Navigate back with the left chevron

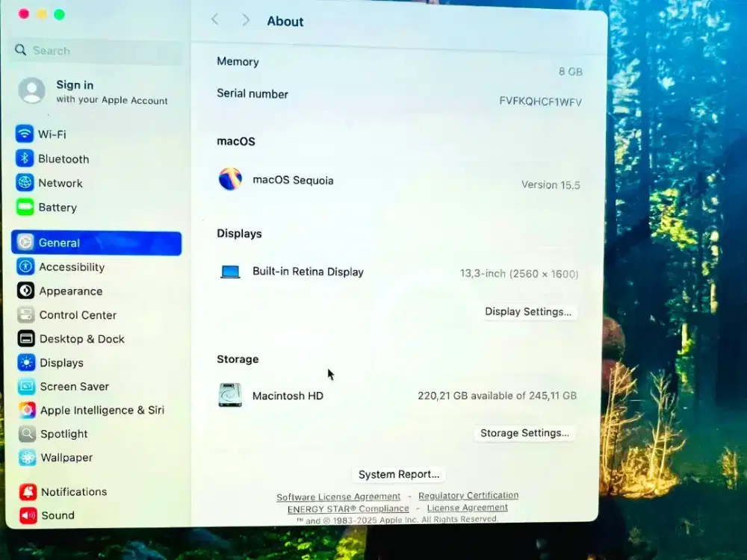point(215,20)
